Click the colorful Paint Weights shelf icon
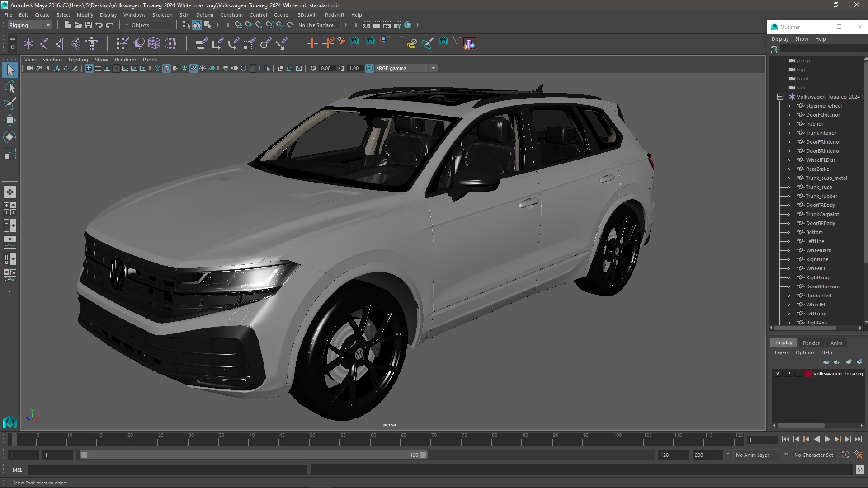The height and width of the screenshot is (488, 868). coord(470,43)
